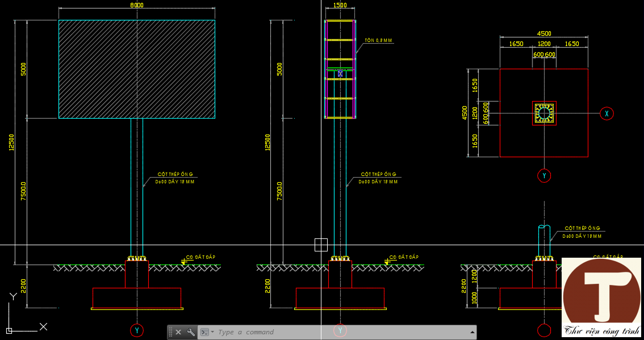Select the round column section in plan view
The height and width of the screenshot is (340, 644).
tap(544, 114)
